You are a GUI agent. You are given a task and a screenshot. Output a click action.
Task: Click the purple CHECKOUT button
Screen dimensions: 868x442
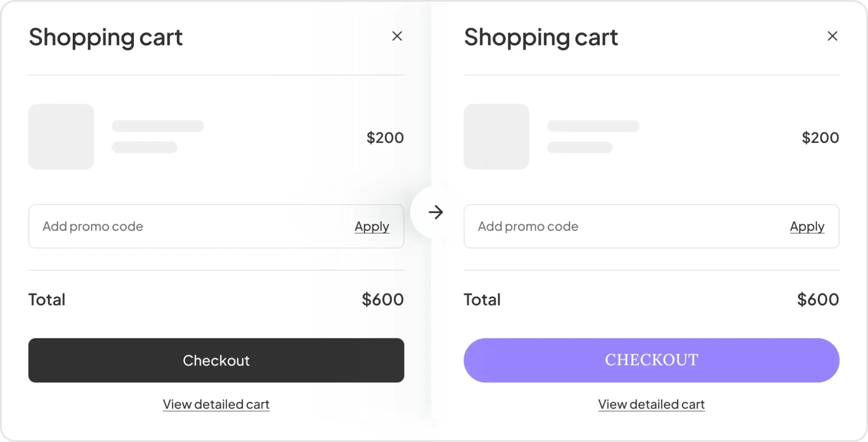click(x=651, y=360)
